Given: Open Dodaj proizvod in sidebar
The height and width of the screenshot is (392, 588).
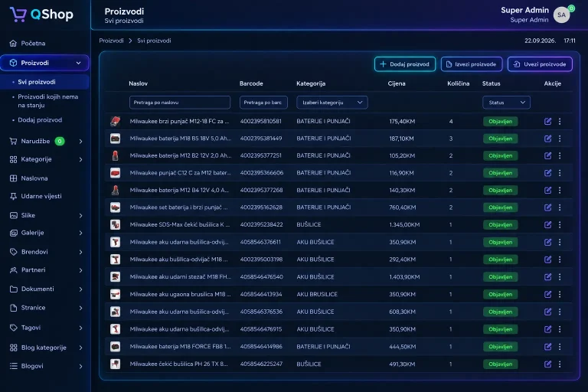Looking at the screenshot, I should (x=40, y=120).
